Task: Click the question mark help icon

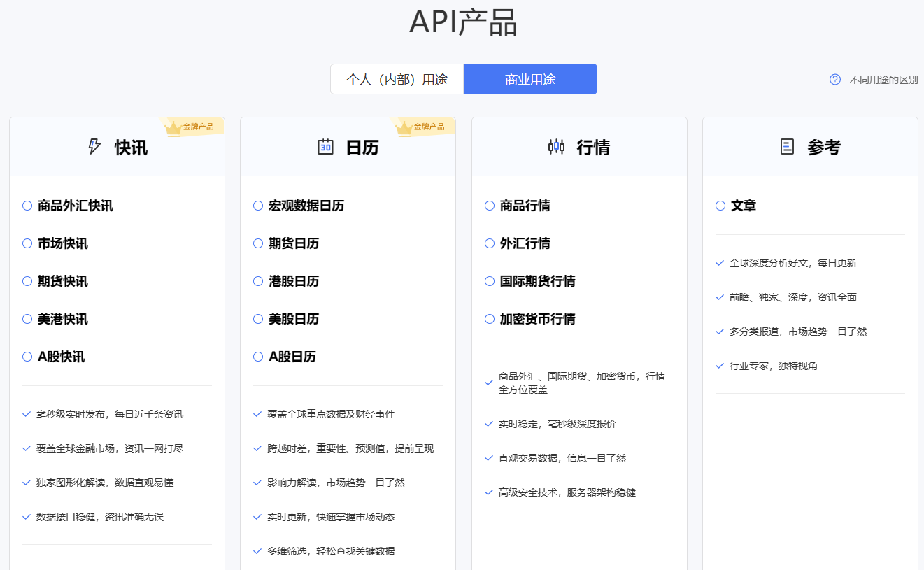Action: tap(835, 80)
